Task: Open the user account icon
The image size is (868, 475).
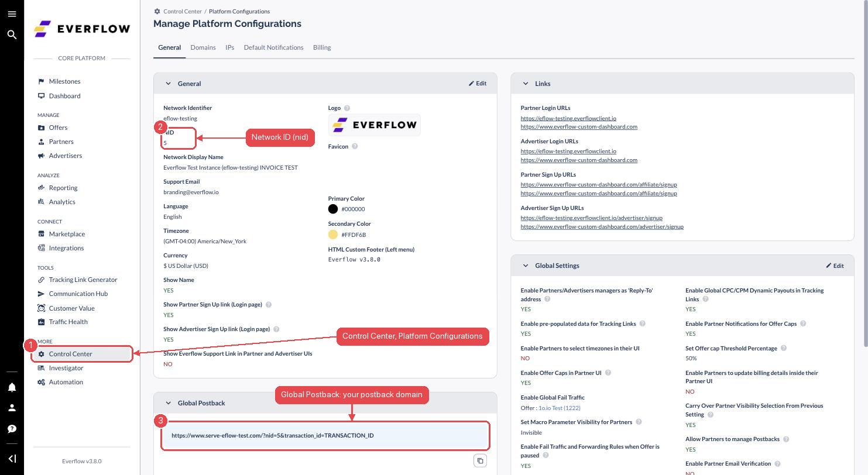Action: [x=12, y=408]
